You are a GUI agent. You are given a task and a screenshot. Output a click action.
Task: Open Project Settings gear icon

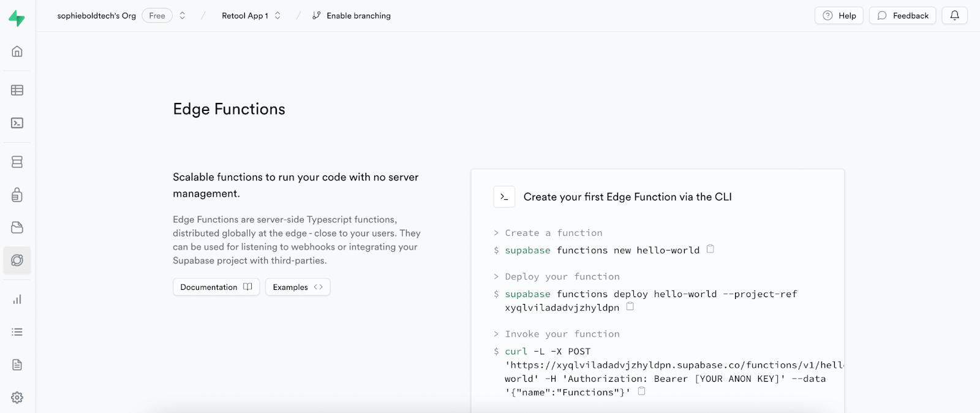pyautogui.click(x=17, y=398)
